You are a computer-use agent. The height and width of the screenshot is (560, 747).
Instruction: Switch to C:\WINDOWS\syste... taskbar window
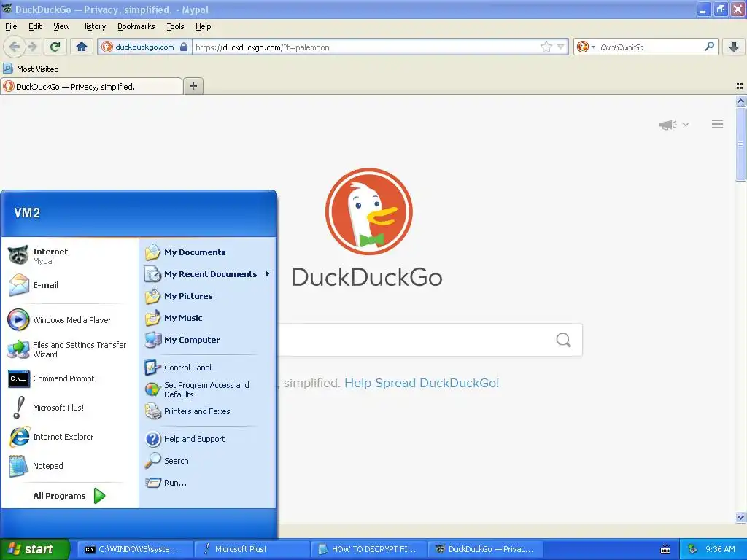click(x=135, y=549)
